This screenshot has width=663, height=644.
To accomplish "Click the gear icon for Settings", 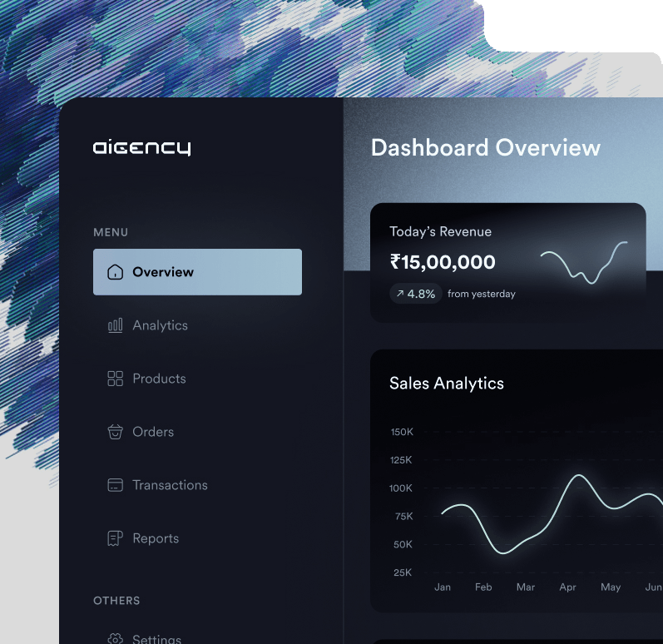I will [116, 638].
